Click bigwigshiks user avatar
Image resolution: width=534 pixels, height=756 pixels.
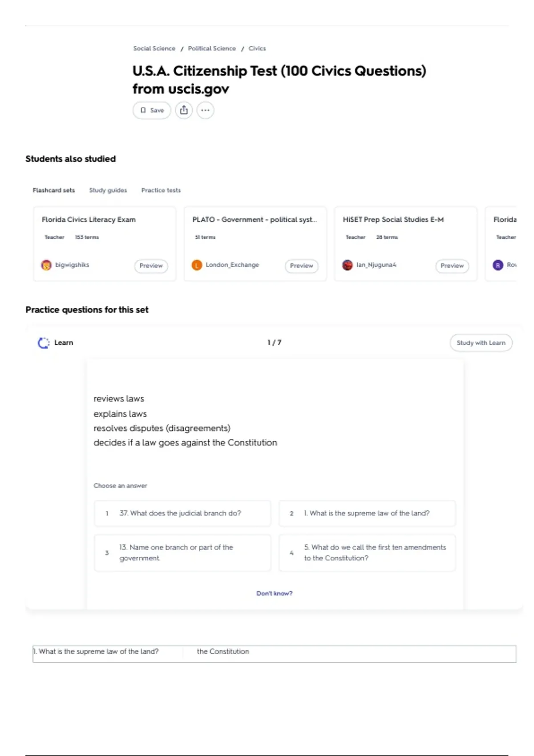46,265
